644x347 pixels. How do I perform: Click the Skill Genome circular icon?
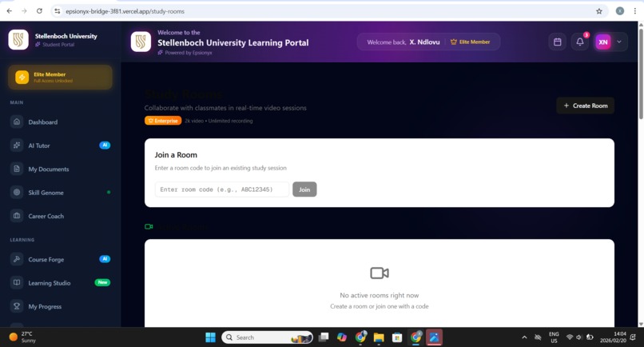point(17,192)
